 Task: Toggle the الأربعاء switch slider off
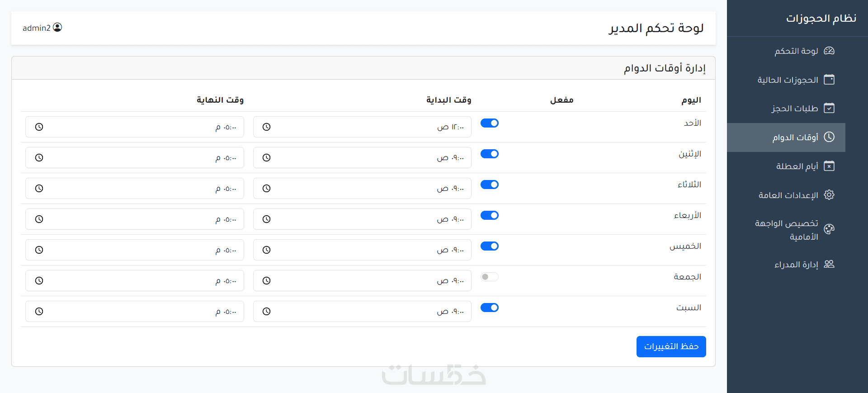coord(489,215)
